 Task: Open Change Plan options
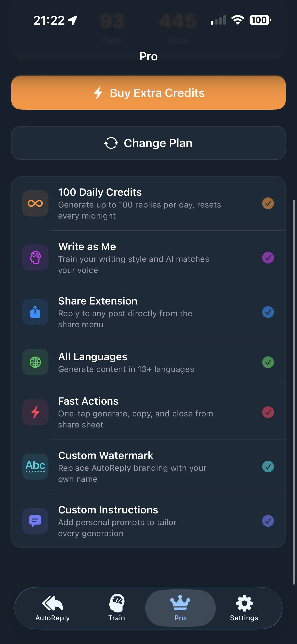click(x=148, y=143)
